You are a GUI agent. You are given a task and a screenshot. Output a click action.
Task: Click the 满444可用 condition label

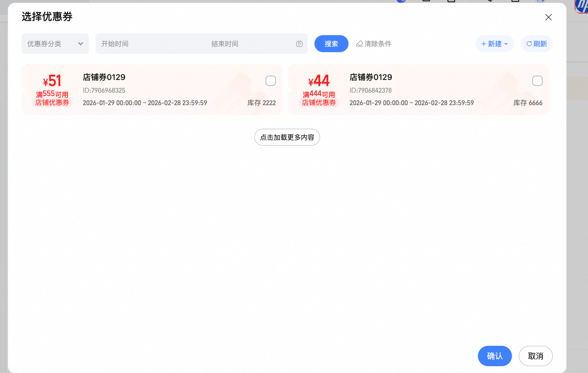[319, 94]
